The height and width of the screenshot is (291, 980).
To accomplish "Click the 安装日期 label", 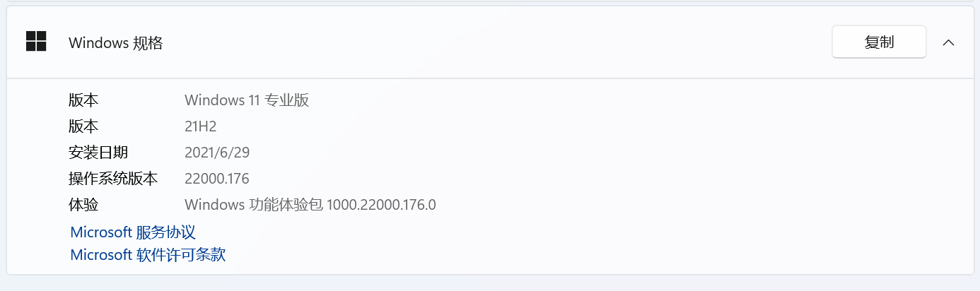I will click(x=98, y=153).
